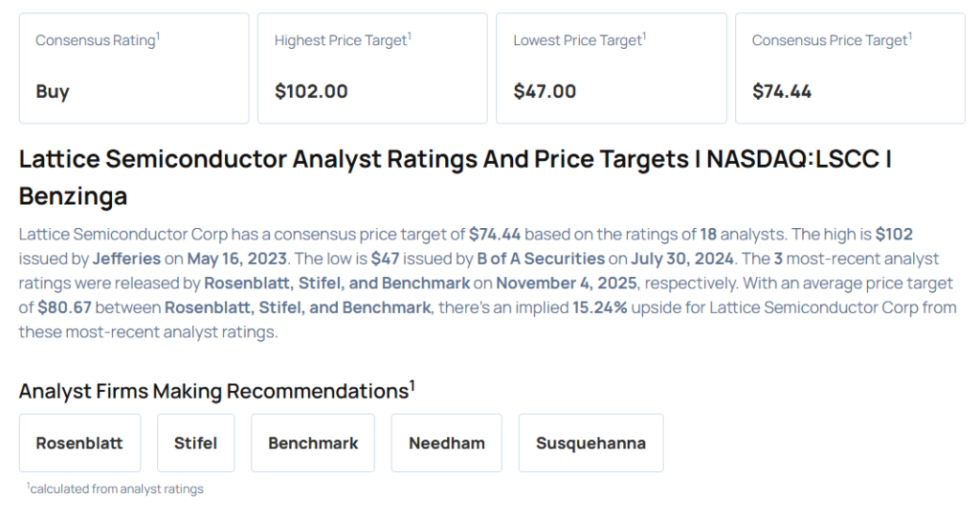The width and height of the screenshot is (980, 523).
Task: Click the B of A Securities text
Action: click(541, 259)
